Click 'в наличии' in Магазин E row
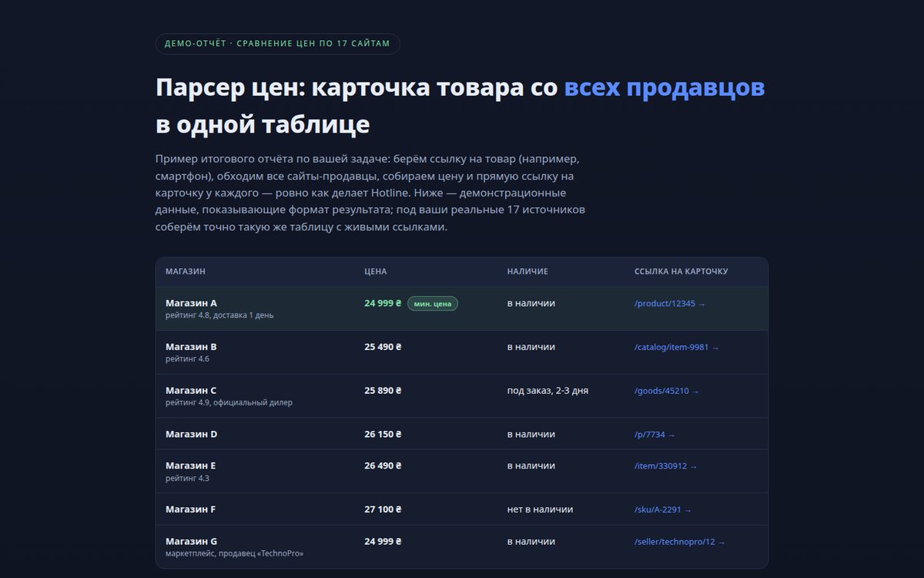The width and height of the screenshot is (924, 578). pos(531,465)
